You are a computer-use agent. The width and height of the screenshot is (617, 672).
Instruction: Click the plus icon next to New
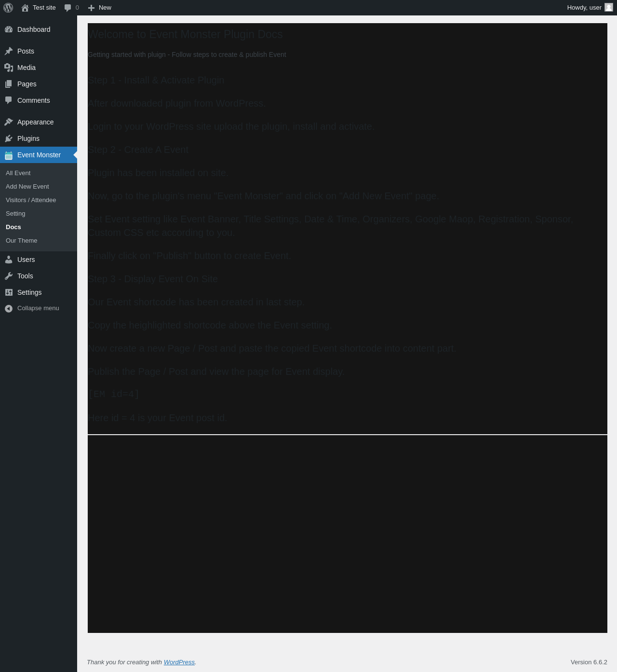click(91, 8)
